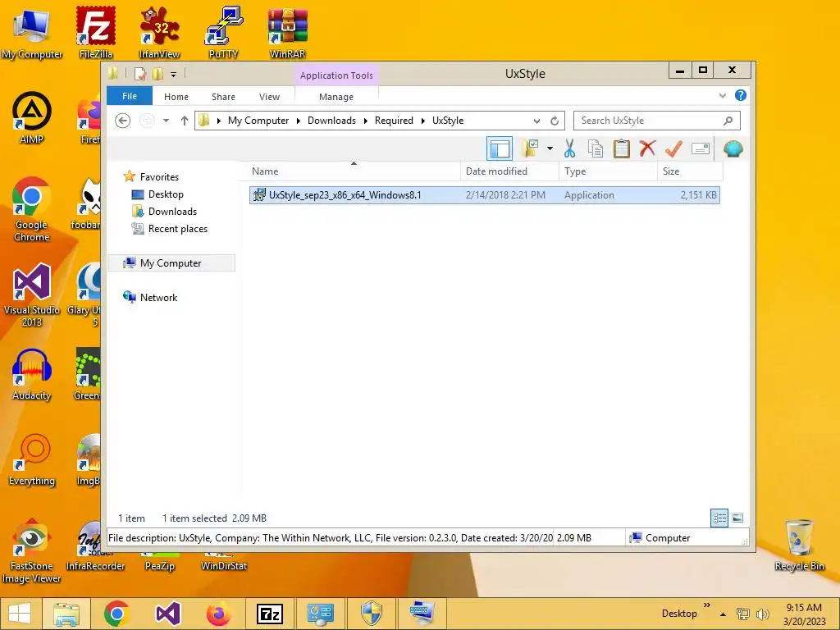This screenshot has width=840, height=630.
Task: Select Network in the navigation pane
Action: [158, 297]
